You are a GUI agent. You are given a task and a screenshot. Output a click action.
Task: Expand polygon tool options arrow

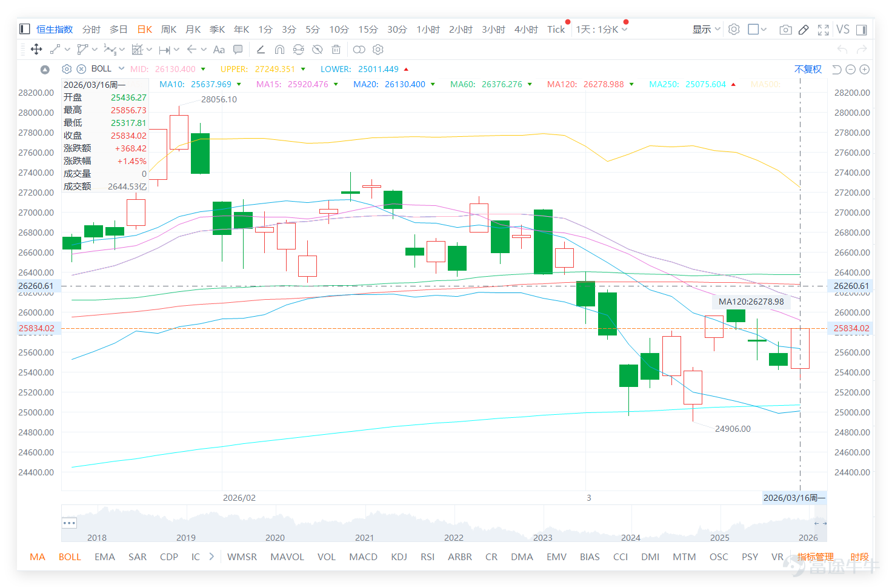95,50
